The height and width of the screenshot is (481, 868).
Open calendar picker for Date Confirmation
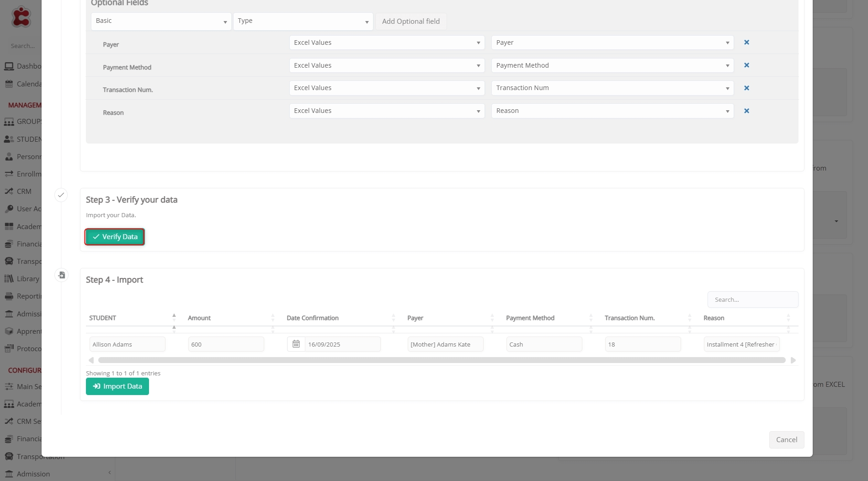point(296,344)
